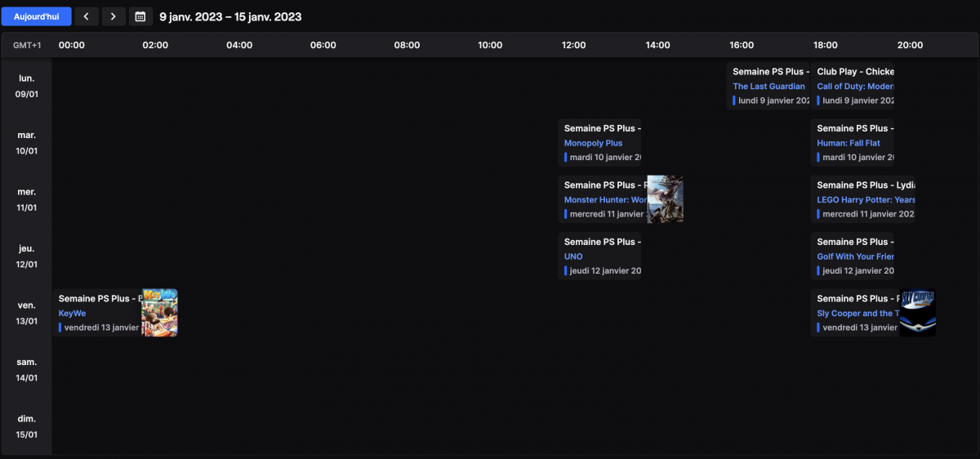The image size is (980, 459).
Task: Click the 00:00 time column header
Action: [x=72, y=45]
